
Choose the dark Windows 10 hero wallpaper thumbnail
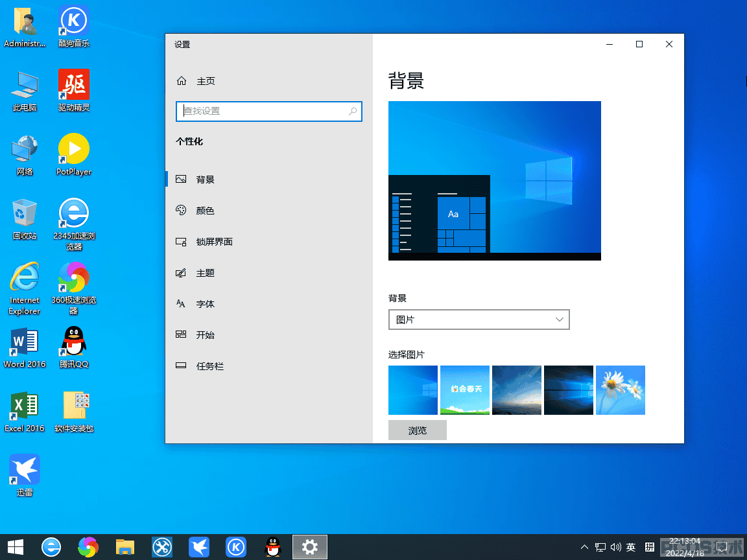tap(569, 390)
